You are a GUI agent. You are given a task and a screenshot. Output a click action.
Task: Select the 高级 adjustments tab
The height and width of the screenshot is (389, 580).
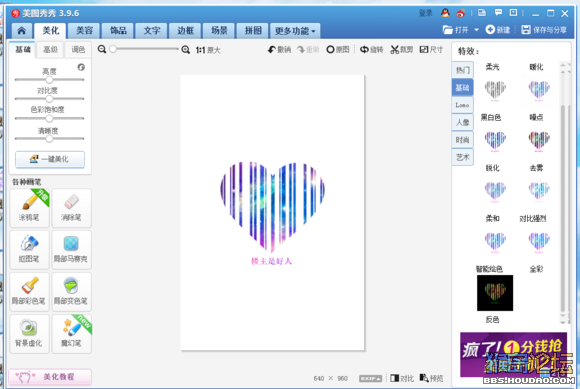(50, 50)
